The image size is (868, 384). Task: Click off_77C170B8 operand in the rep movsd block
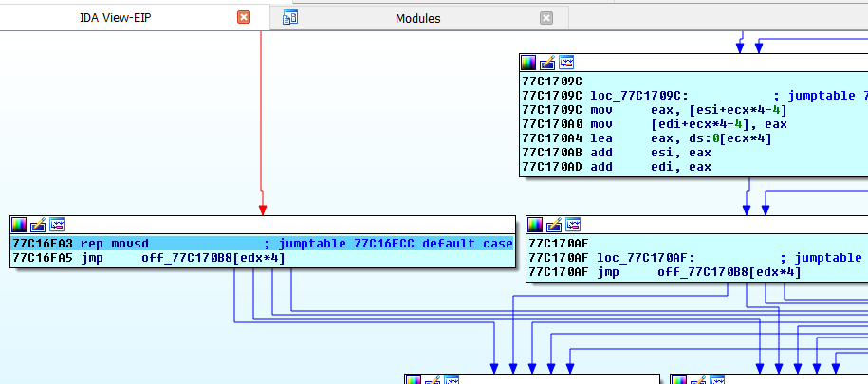[x=180, y=258]
